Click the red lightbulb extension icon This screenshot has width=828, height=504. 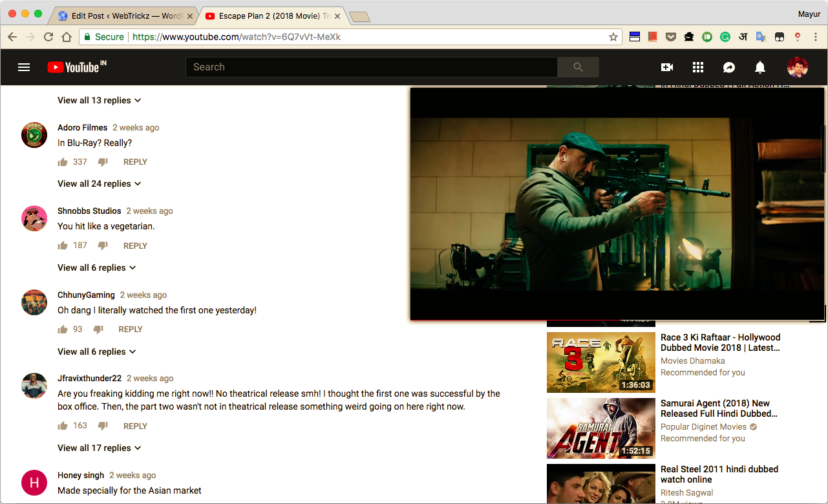tap(798, 37)
